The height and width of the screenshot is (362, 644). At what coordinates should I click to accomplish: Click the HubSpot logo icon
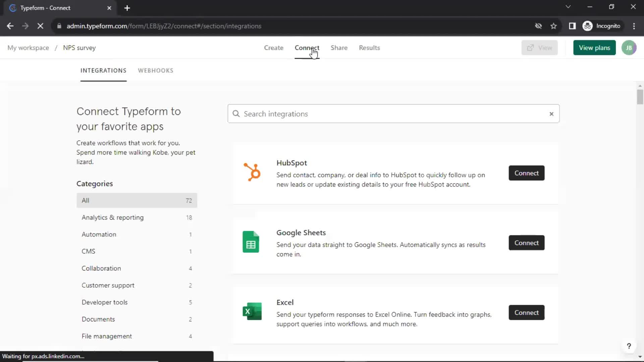point(252,172)
